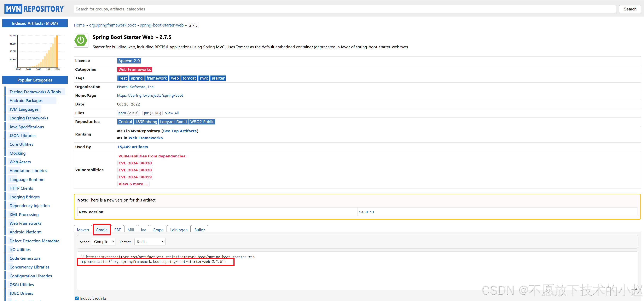This screenshot has height=301, width=644.
Task: Open the Scope Compile dropdown
Action: [103, 242]
